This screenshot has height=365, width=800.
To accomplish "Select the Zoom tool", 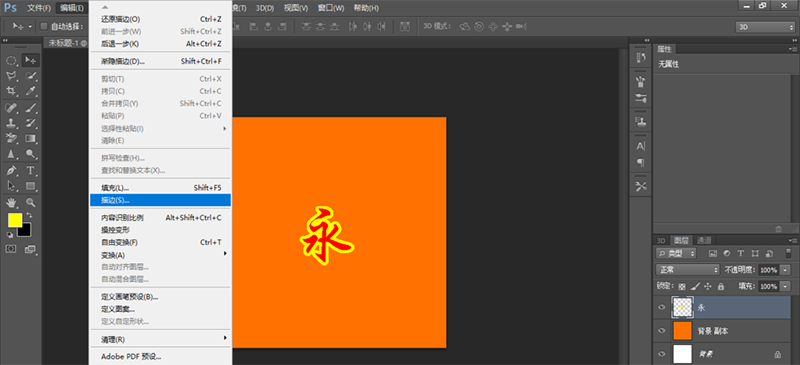I will [31, 202].
